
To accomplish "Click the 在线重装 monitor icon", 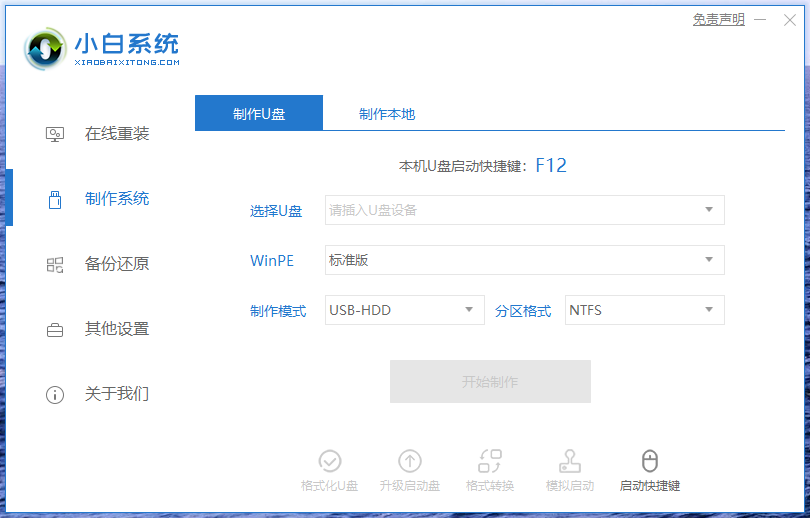I will 55,134.
